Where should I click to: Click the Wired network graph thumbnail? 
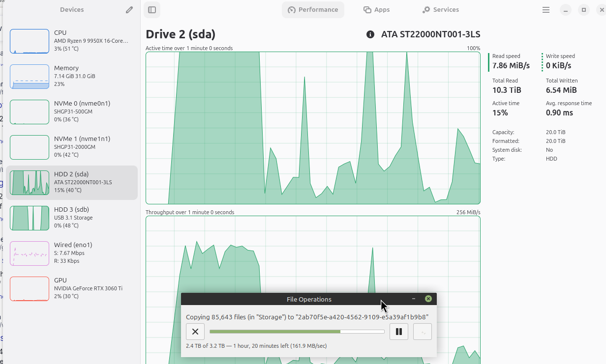pyautogui.click(x=30, y=253)
